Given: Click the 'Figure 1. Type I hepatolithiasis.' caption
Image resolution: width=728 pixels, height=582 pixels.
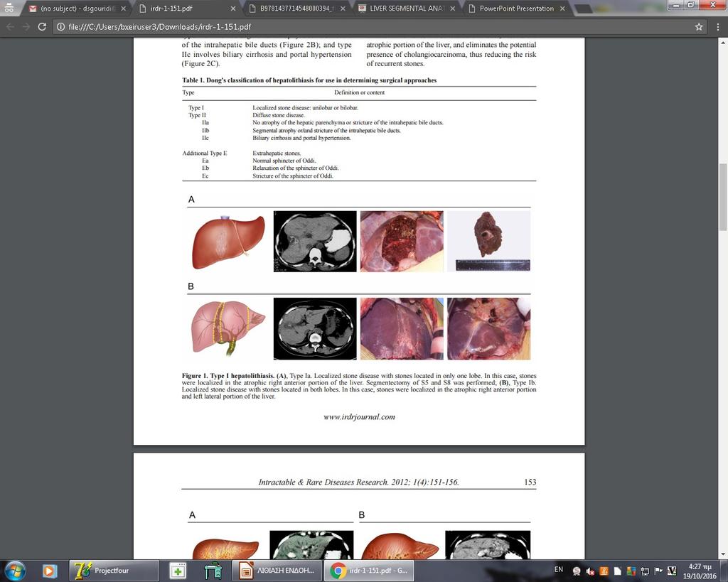Looking at the screenshot, I should pos(228,376).
